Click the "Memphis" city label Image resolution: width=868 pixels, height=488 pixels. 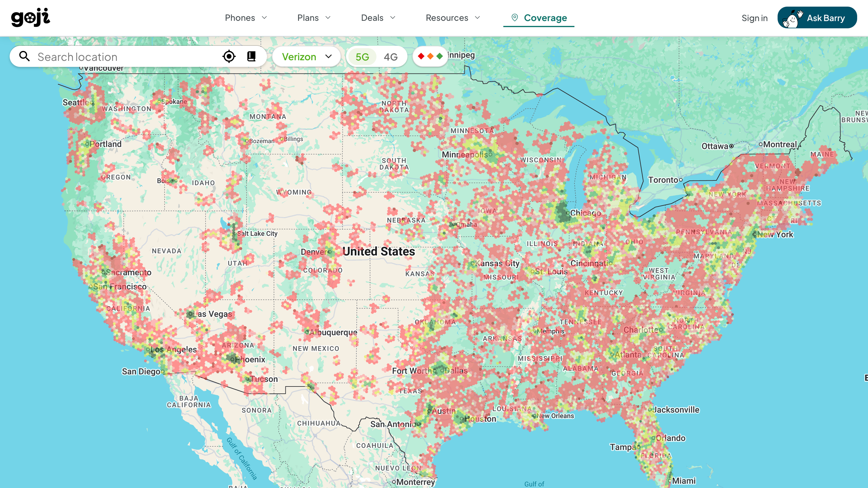[551, 331]
